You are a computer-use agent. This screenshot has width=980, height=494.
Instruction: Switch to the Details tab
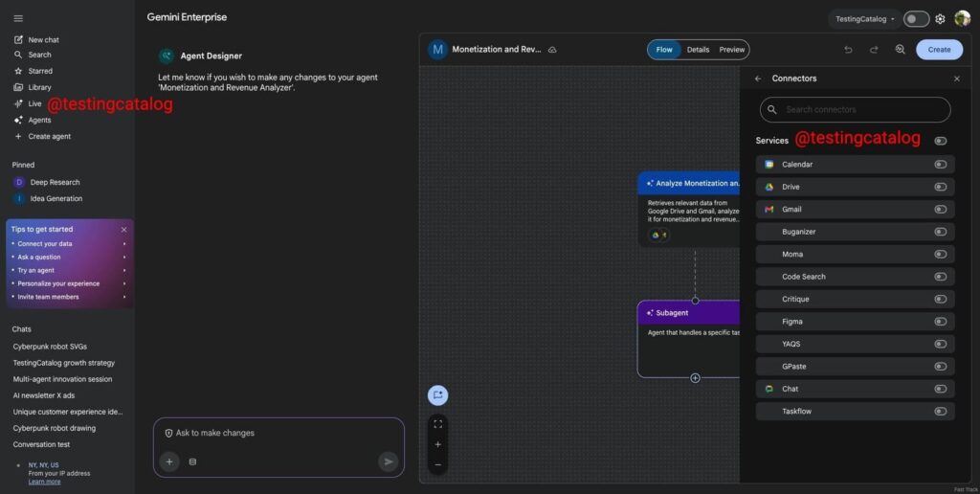698,50
